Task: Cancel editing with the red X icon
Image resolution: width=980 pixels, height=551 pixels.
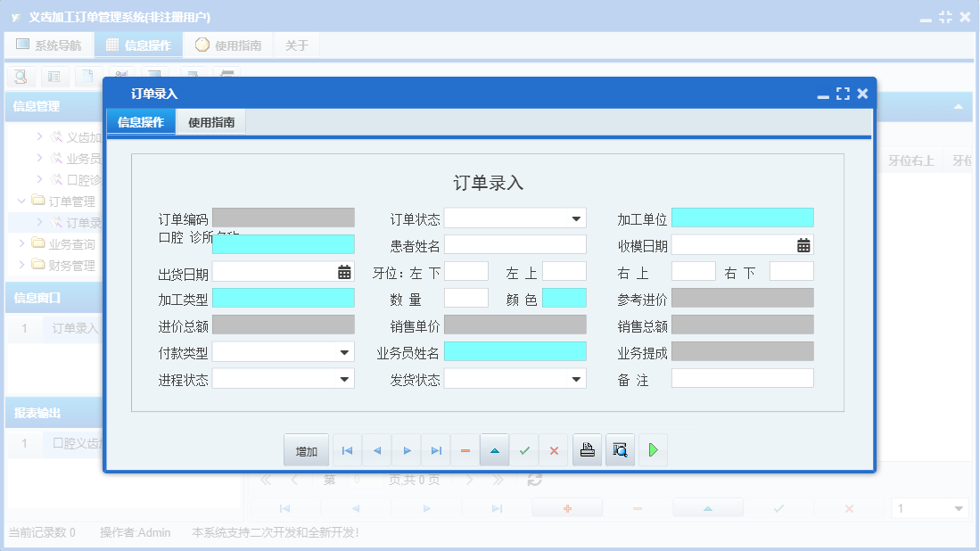Action: 553,450
